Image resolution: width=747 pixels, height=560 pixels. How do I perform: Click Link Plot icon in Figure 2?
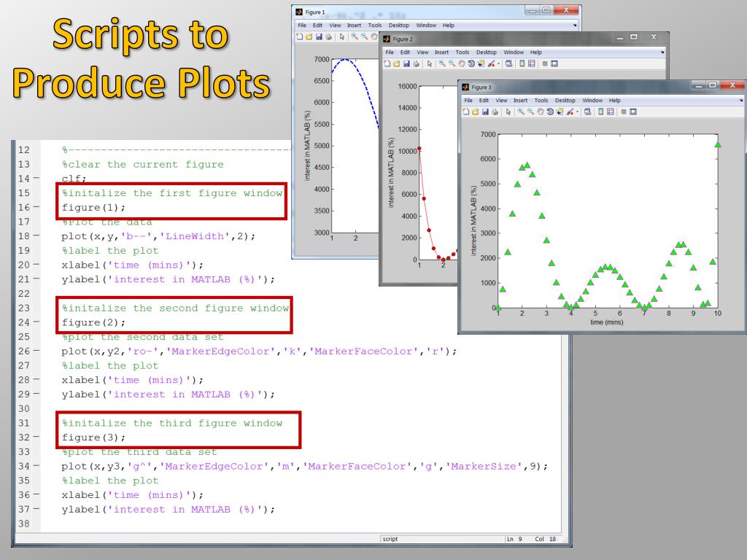508,63
